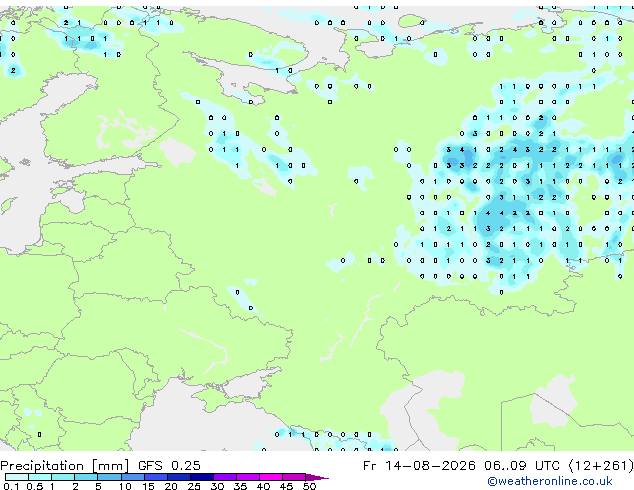Click the forecast offset text '(12+261)'

[x=601, y=466]
